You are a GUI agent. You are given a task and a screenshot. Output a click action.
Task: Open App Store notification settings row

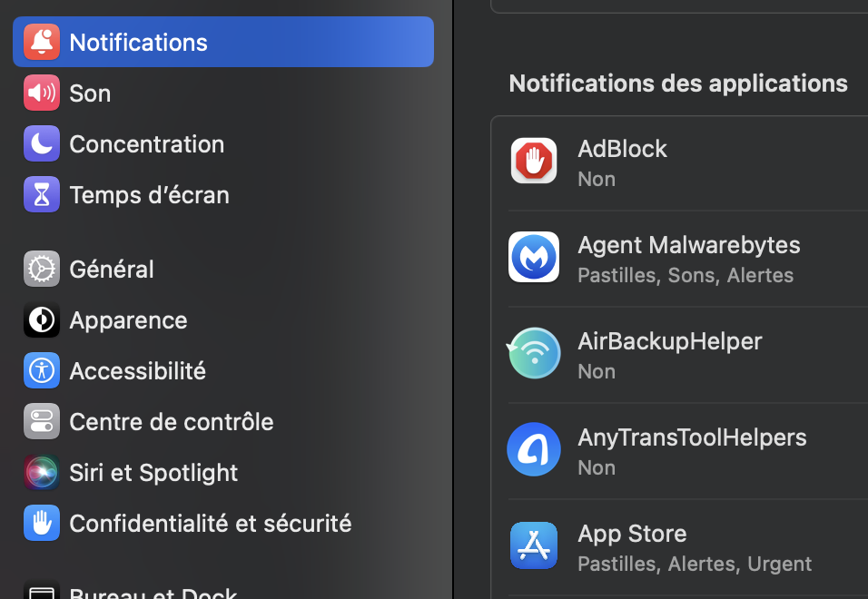tap(694, 546)
